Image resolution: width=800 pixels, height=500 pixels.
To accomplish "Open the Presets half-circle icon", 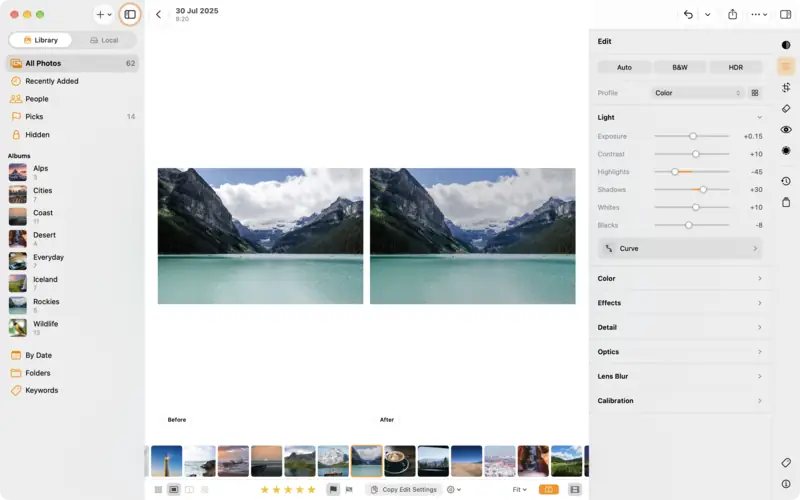I will pyautogui.click(x=786, y=45).
